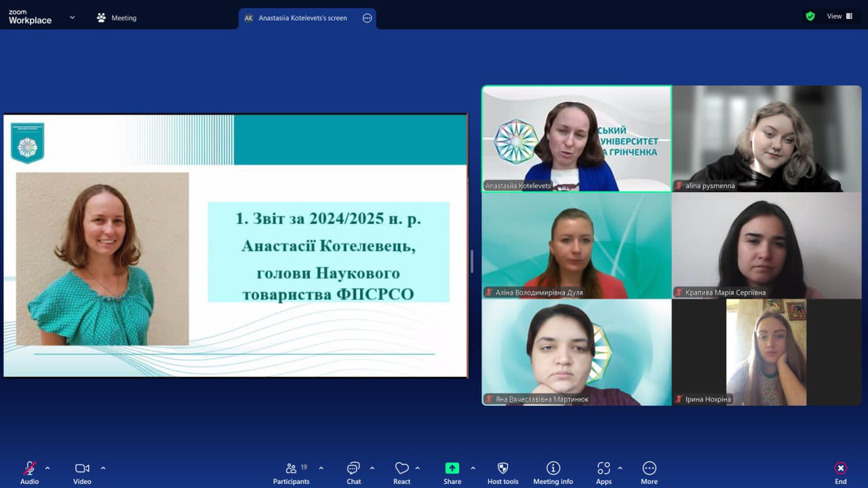This screenshot has width=868, height=488.
Task: Click alina pysmenna's video tile
Action: (766, 138)
